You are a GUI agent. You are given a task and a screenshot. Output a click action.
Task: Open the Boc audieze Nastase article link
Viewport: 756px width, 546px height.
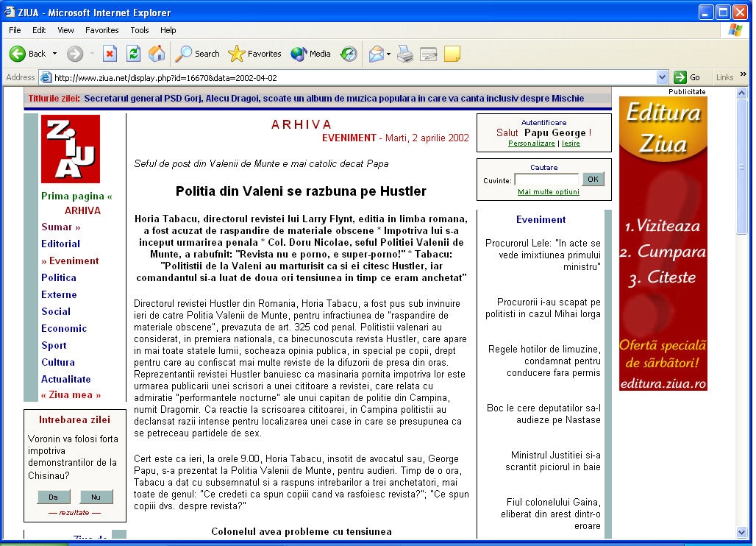(x=544, y=414)
